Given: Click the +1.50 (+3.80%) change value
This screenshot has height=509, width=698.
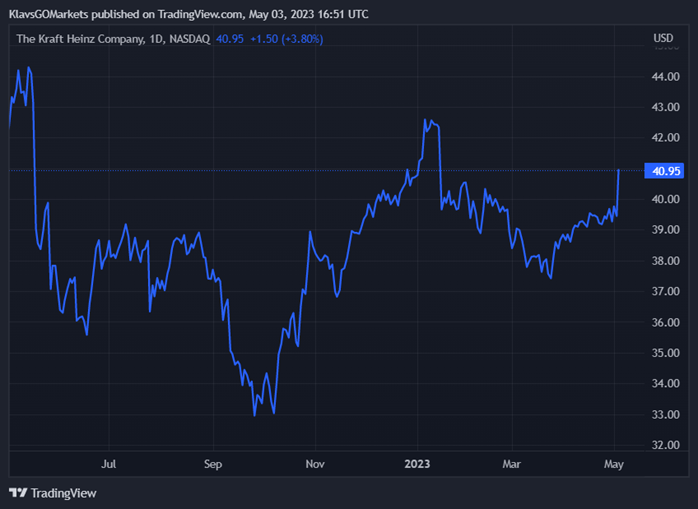Looking at the screenshot, I should [x=287, y=39].
